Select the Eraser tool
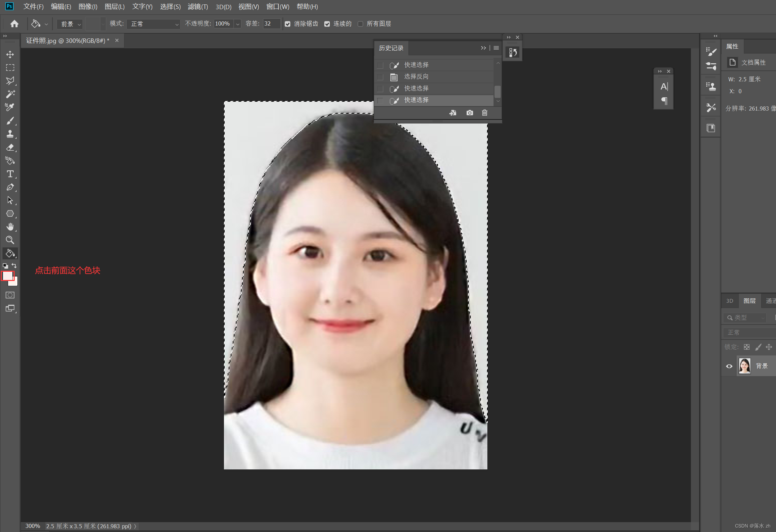Screen dimensions: 776x532 pyautogui.click(x=10, y=147)
